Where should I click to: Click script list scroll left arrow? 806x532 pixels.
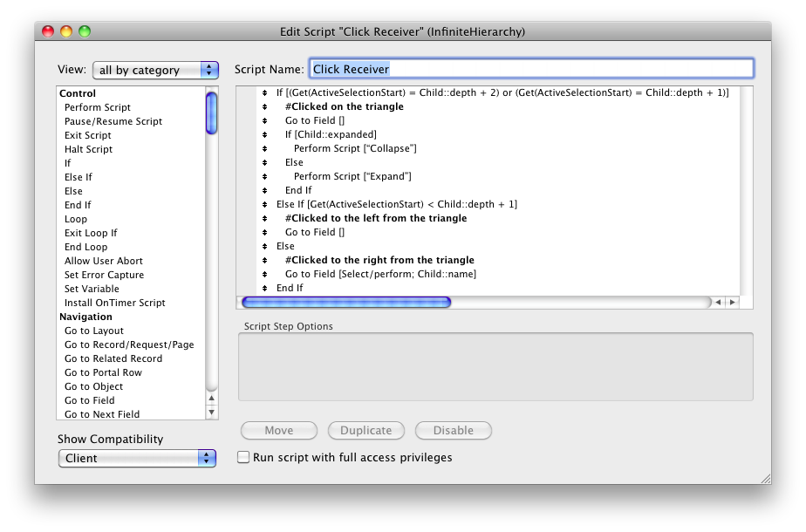coord(718,303)
